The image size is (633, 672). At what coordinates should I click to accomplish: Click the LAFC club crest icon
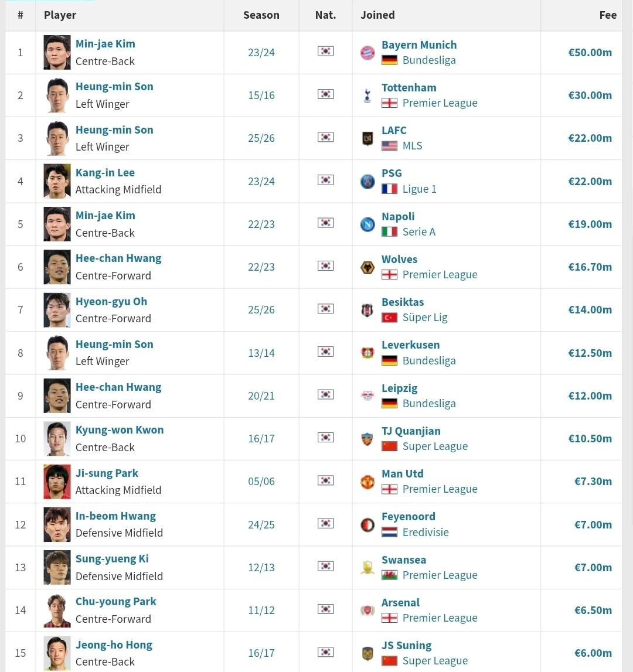tap(367, 138)
